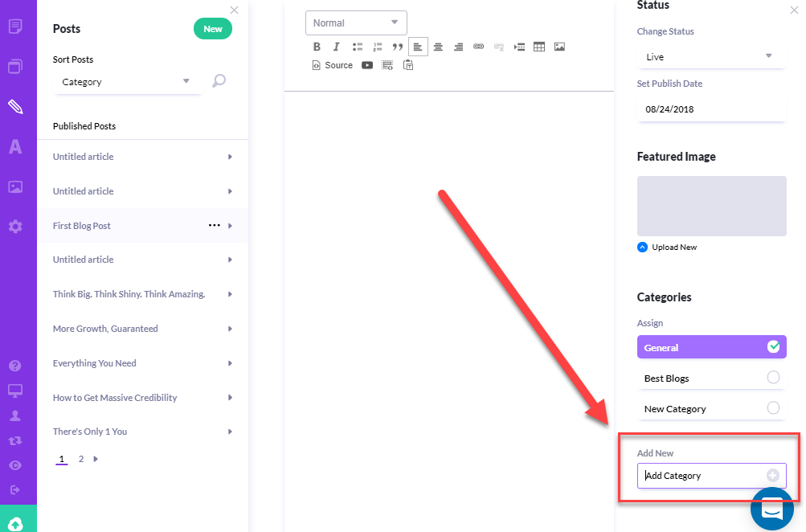Embed a YouTube video
Viewport: 806px width, 532px height.
pyautogui.click(x=367, y=65)
